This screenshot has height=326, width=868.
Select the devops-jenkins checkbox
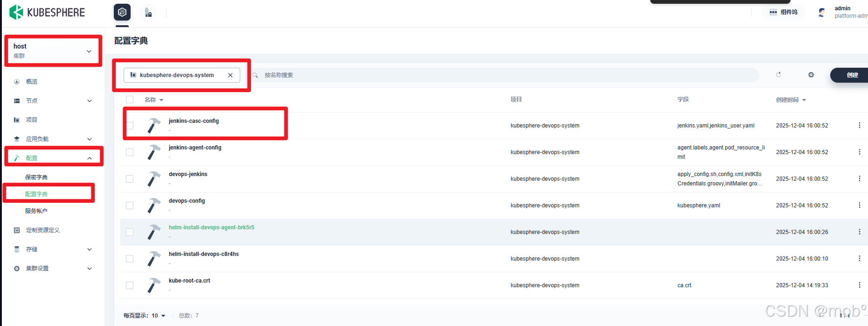pyautogui.click(x=130, y=179)
